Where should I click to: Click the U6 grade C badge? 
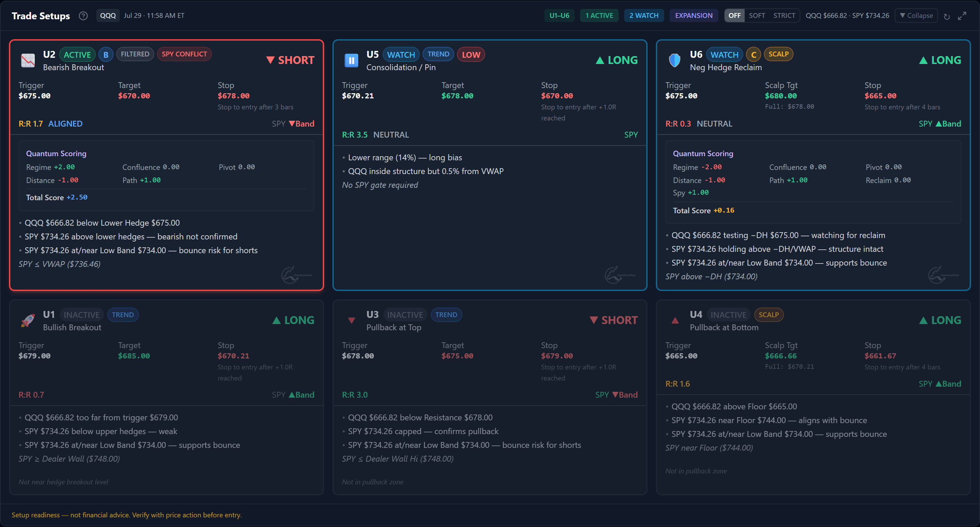click(753, 54)
